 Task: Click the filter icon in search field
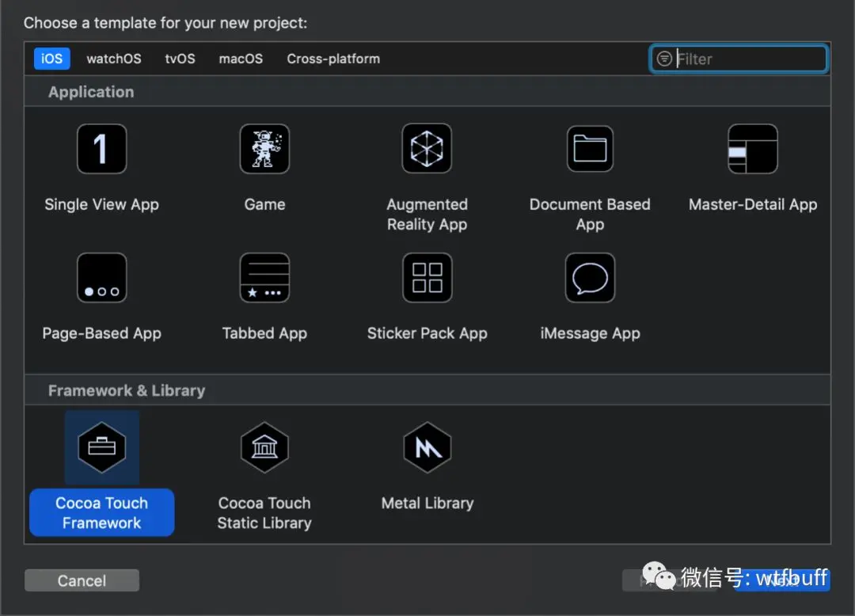(663, 59)
